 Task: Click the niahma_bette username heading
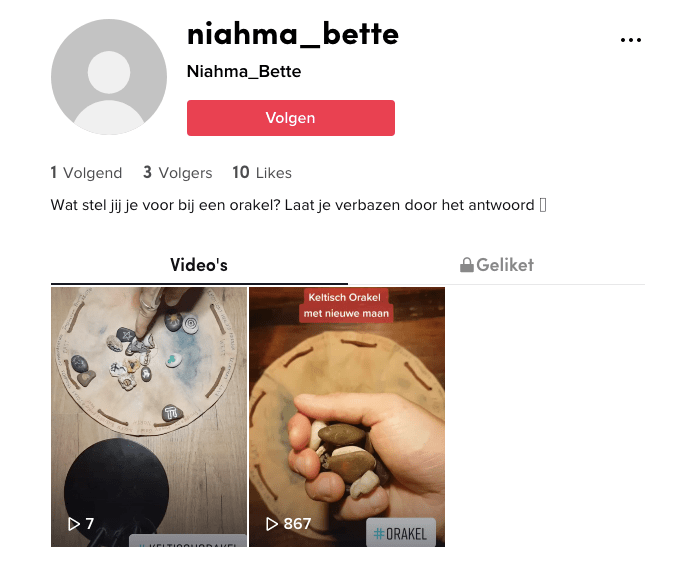[x=293, y=34]
